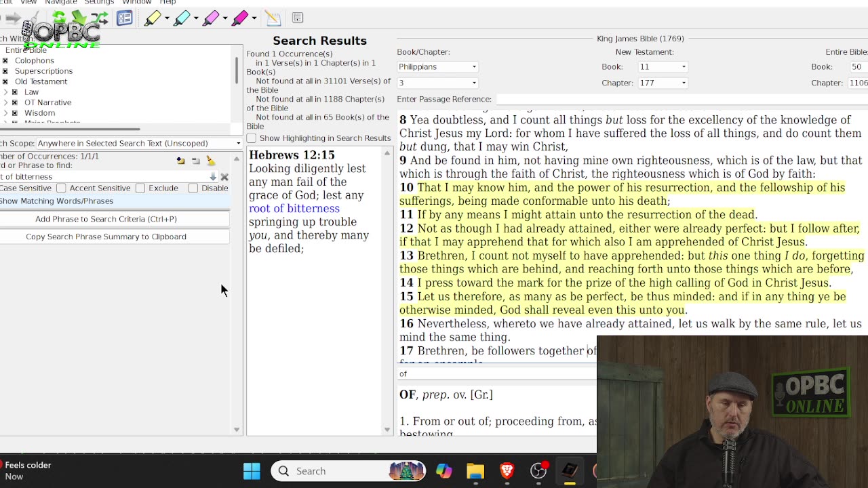Open the notepad with pencil toolbar icon
The width and height of the screenshot is (868, 488).
pyautogui.click(x=273, y=18)
